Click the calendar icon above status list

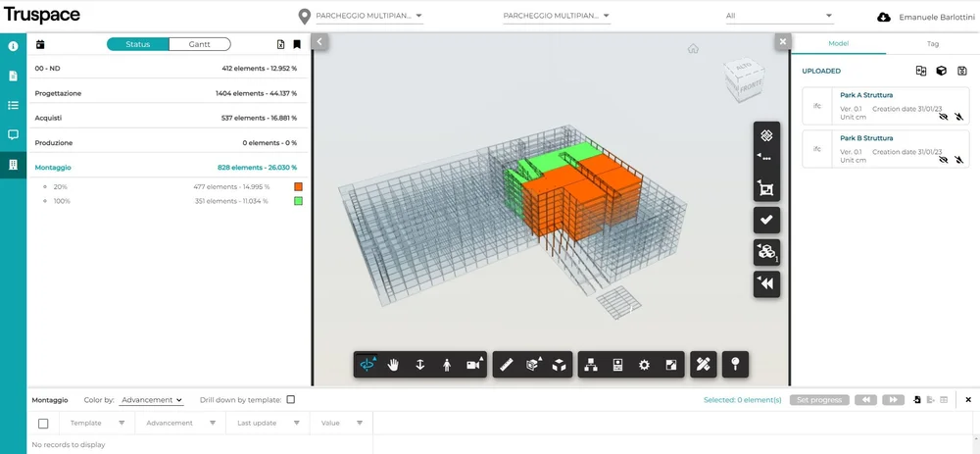(x=40, y=44)
